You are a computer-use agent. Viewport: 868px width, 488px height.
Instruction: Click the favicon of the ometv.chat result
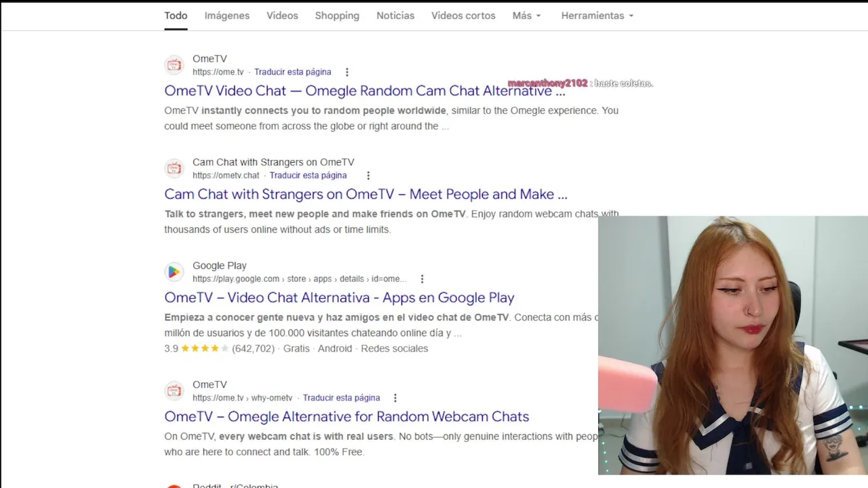point(174,168)
